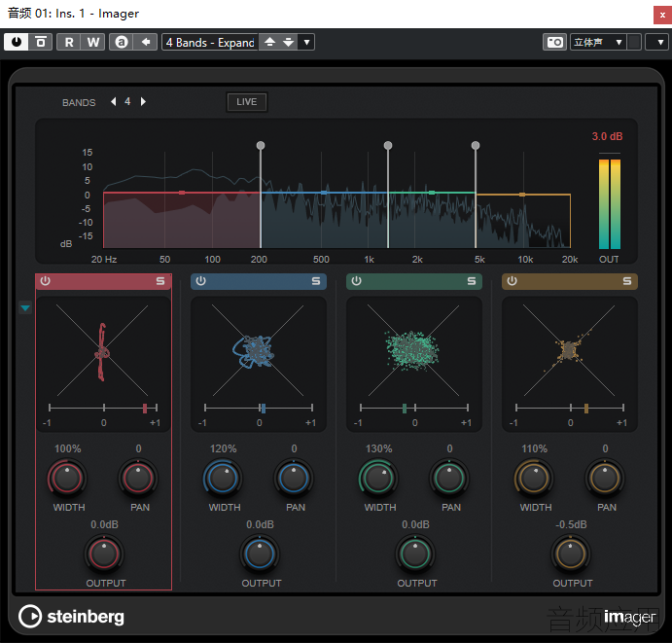This screenshot has width=672, height=643.
Task: Open the 立体声 routing dropdown
Action: 598,42
